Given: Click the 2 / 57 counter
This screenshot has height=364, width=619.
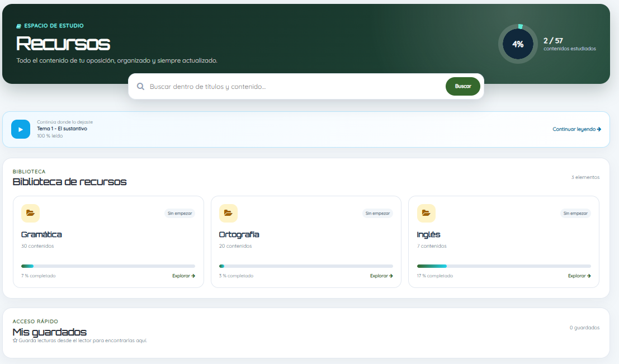Looking at the screenshot, I should 553,41.
